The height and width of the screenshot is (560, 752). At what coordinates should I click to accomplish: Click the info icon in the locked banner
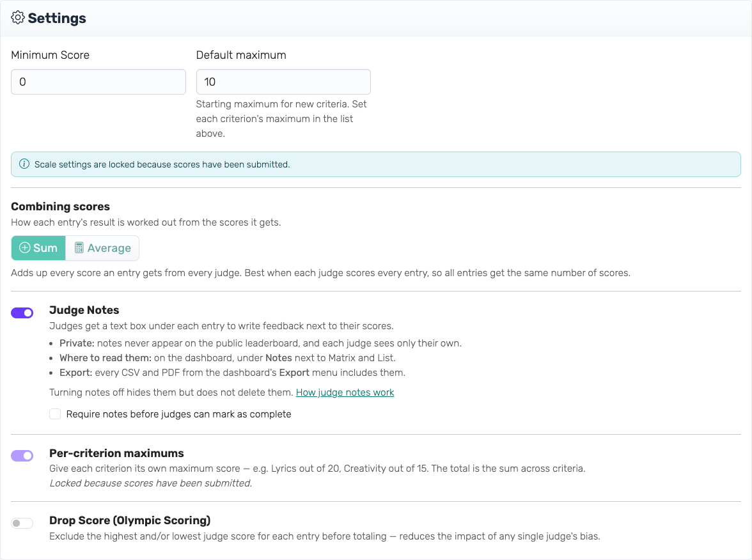click(24, 164)
